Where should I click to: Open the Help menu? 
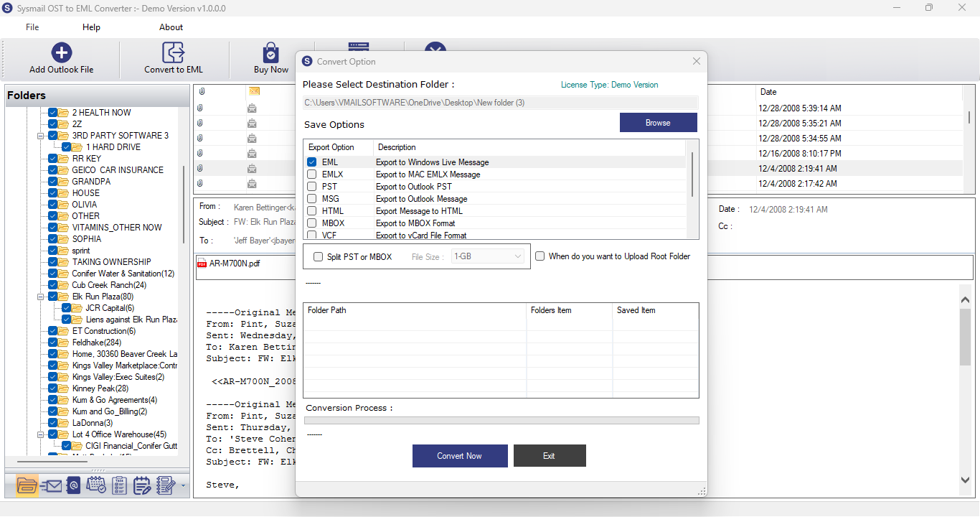coord(91,27)
